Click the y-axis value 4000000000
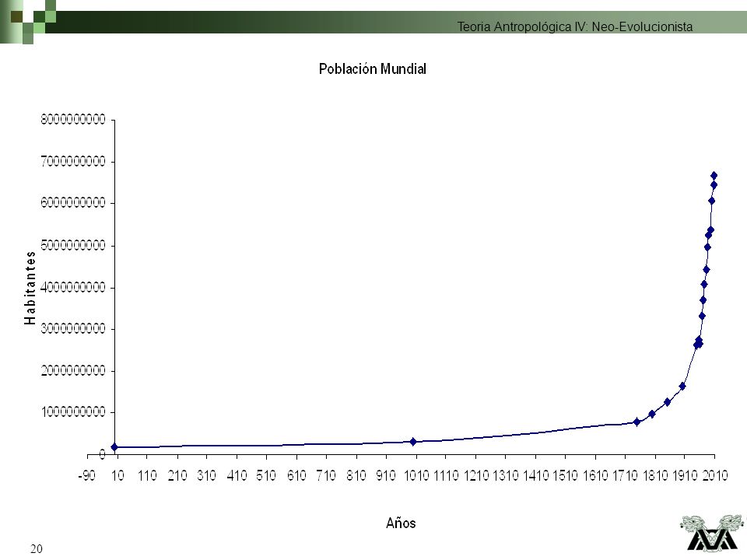This screenshot has width=747, height=560. 73,287
